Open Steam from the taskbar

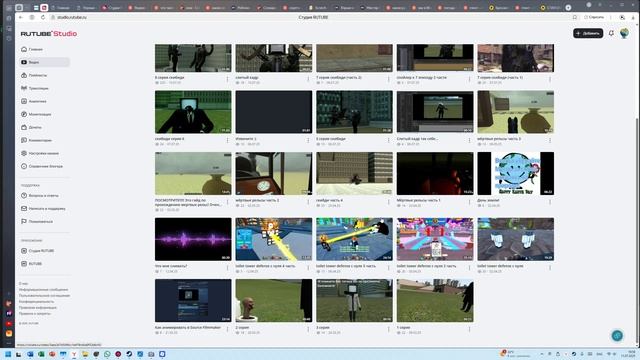point(129,354)
